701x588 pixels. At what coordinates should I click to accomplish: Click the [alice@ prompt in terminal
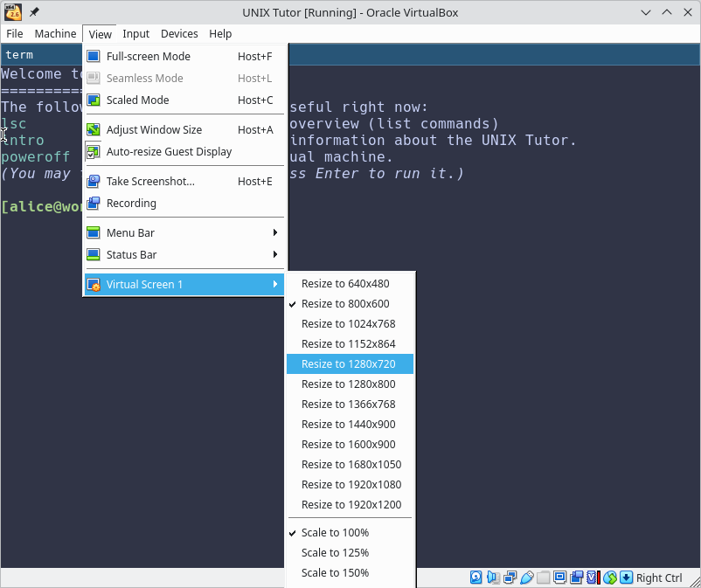[42, 206]
